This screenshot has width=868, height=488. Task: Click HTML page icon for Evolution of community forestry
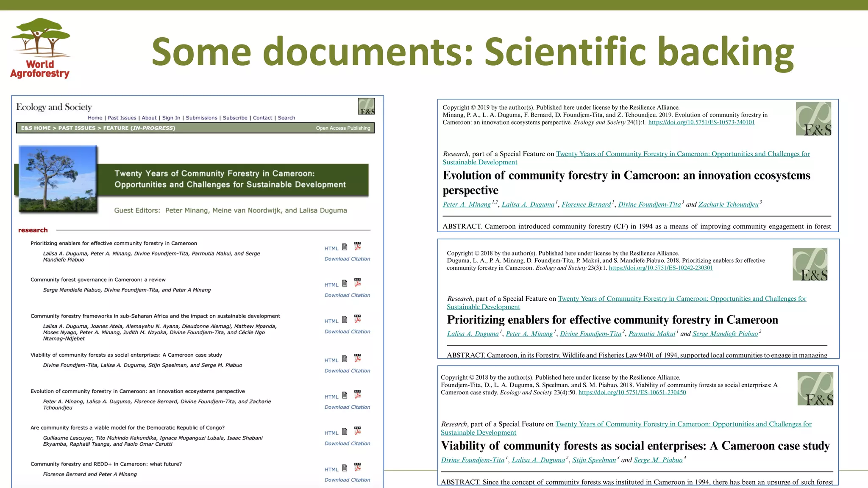tap(345, 395)
